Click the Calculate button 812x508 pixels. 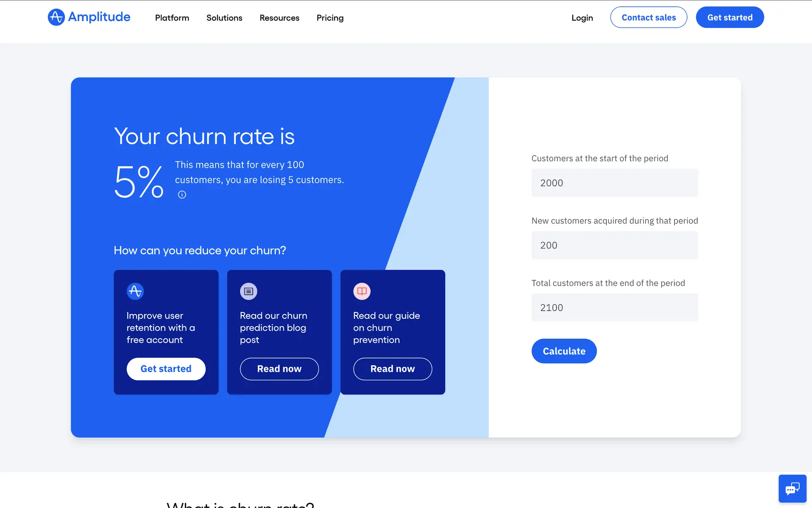point(564,351)
